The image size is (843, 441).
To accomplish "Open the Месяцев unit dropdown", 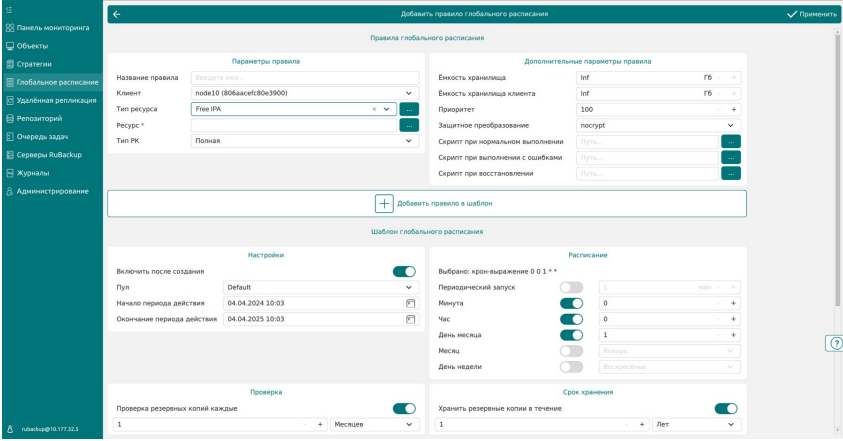I will (375, 425).
